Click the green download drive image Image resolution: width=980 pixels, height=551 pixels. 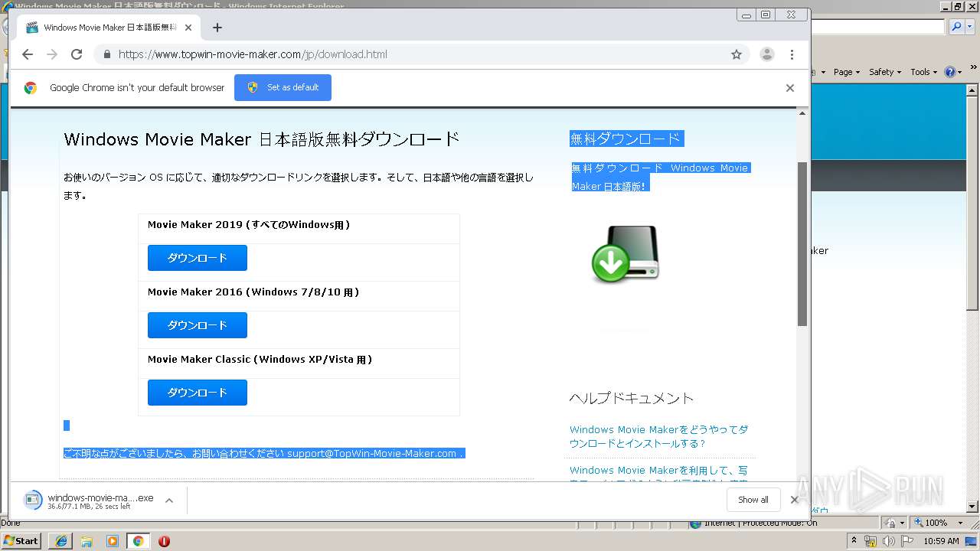626,253
